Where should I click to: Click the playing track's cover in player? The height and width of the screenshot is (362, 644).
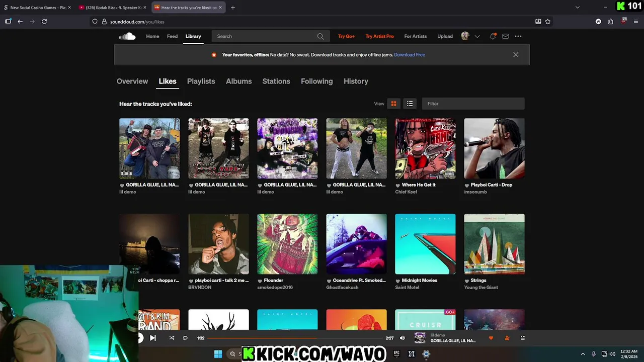coord(420,338)
